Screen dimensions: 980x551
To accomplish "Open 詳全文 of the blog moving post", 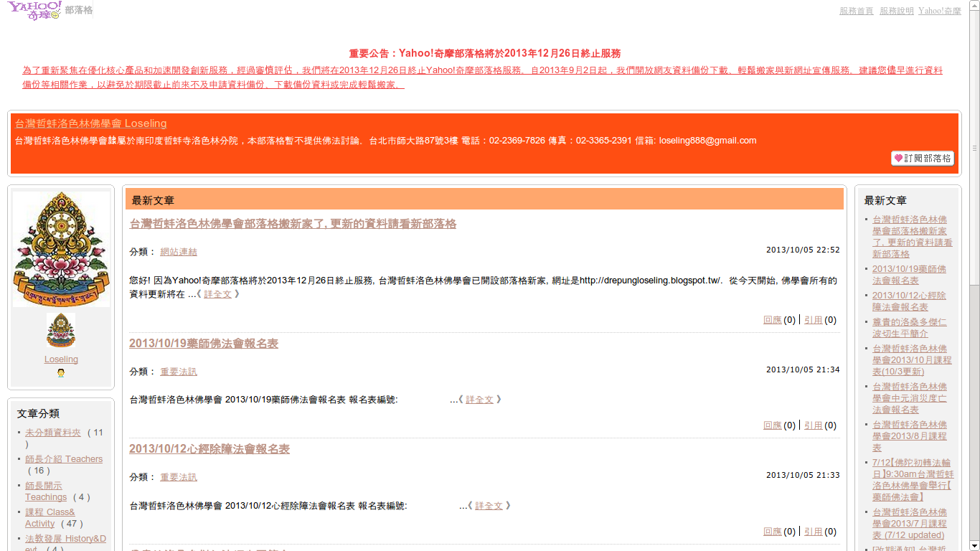I will coord(218,294).
